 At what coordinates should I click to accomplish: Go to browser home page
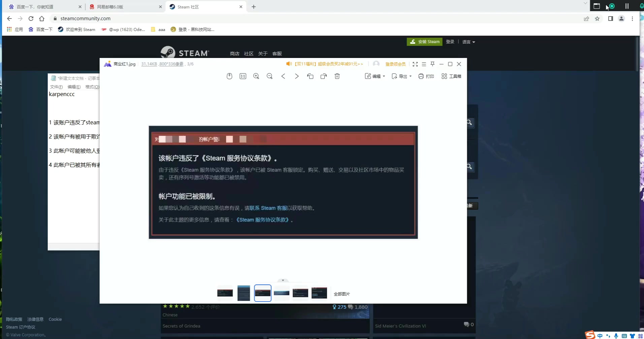tap(42, 19)
